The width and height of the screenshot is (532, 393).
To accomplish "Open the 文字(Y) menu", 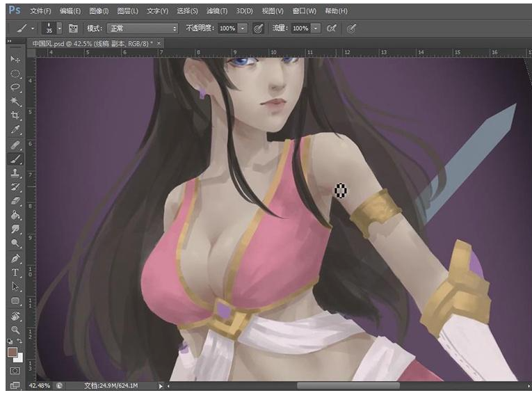I will click(157, 11).
